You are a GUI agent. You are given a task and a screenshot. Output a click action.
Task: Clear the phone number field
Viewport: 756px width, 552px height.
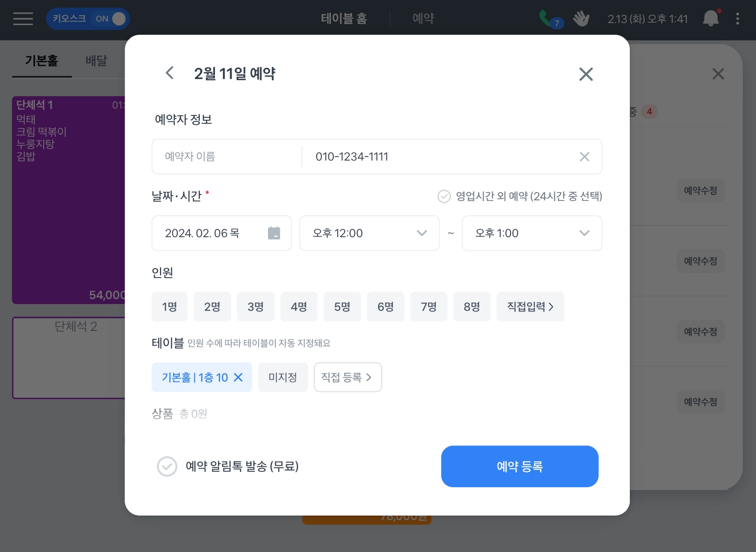(x=584, y=157)
